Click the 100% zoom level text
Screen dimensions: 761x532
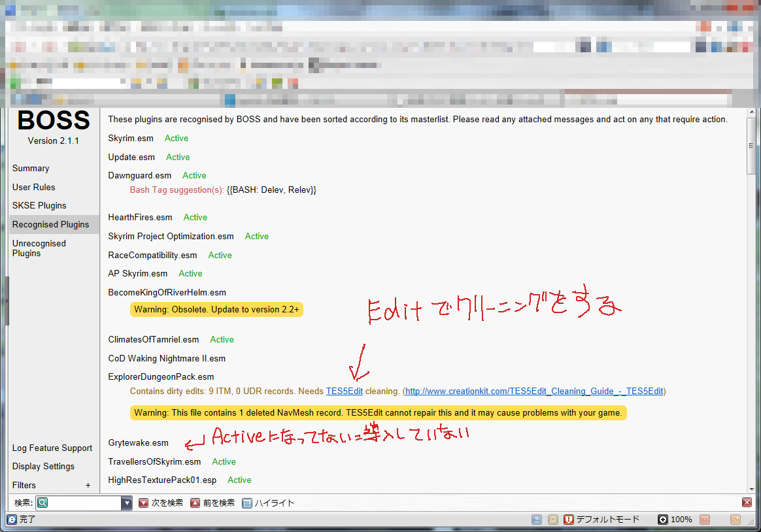[681, 520]
